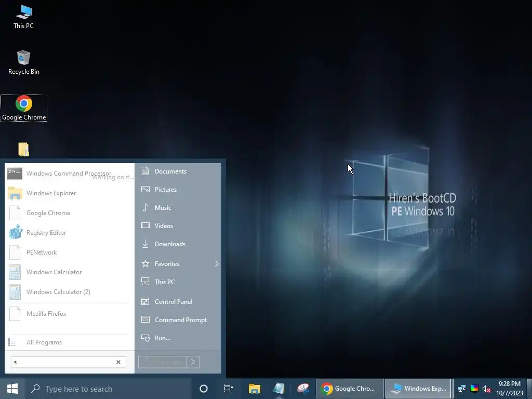Screen dimensions: 532x399
Task: Launch Mozilla Firefox from the start menu
Action: click(70, 314)
